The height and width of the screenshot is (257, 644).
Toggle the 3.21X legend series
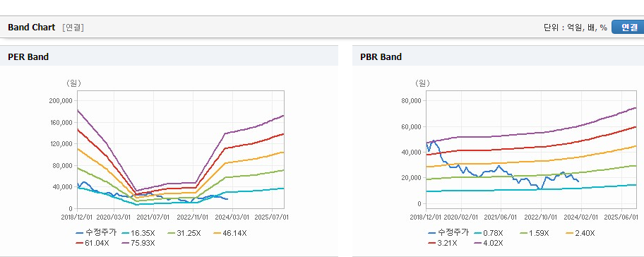443,243
